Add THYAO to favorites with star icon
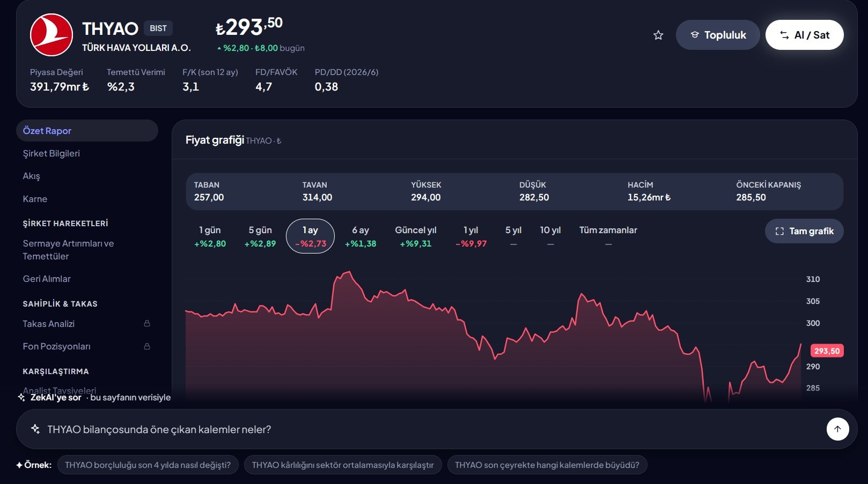 (658, 35)
